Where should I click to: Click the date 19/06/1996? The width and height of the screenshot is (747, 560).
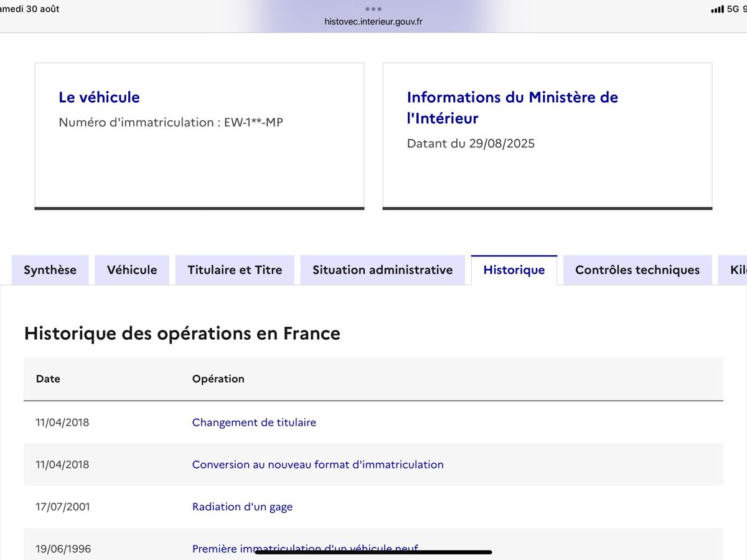click(x=63, y=549)
